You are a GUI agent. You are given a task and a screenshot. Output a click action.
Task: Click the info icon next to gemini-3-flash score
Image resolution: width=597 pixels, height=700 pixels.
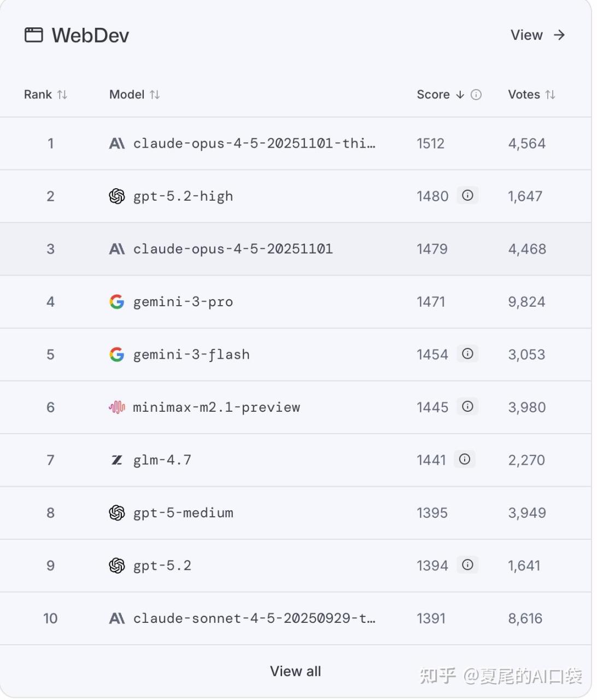click(467, 354)
